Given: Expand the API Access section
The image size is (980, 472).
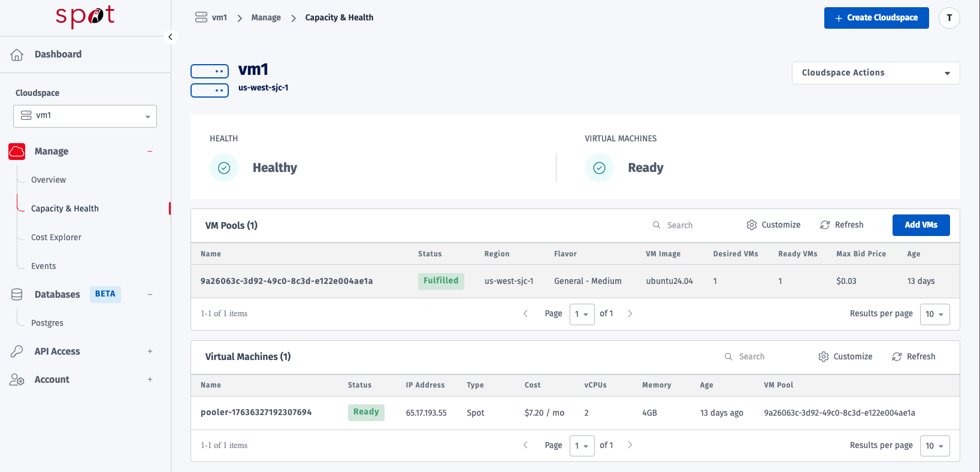Looking at the screenshot, I should point(150,352).
